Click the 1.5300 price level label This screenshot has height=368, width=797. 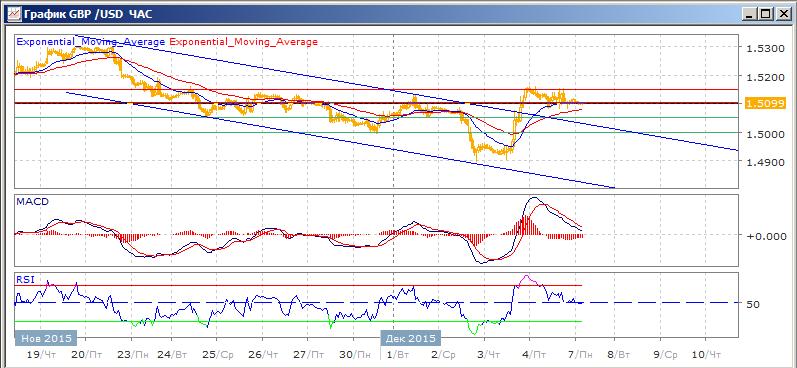coord(765,49)
